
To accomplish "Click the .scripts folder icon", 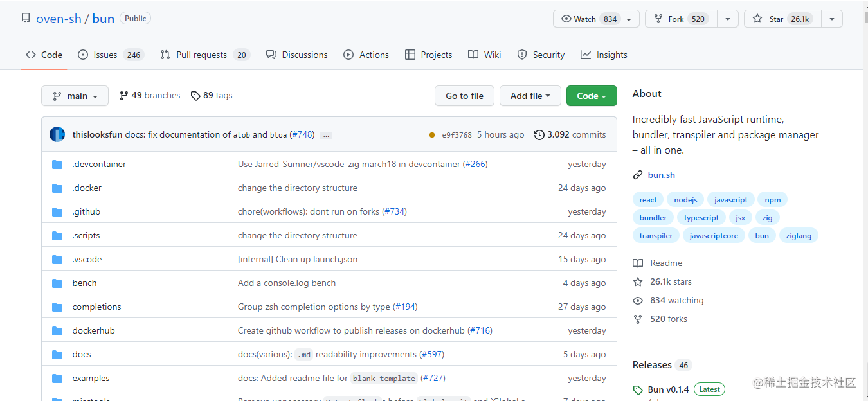I will pyautogui.click(x=57, y=236).
